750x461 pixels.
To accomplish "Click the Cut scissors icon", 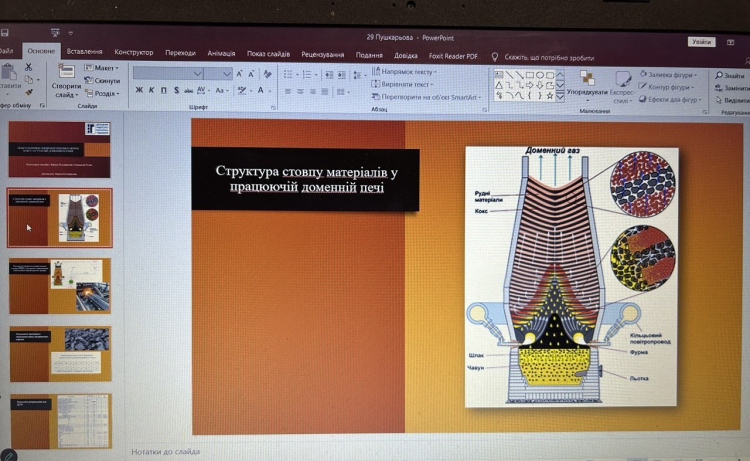I will pyautogui.click(x=29, y=68).
